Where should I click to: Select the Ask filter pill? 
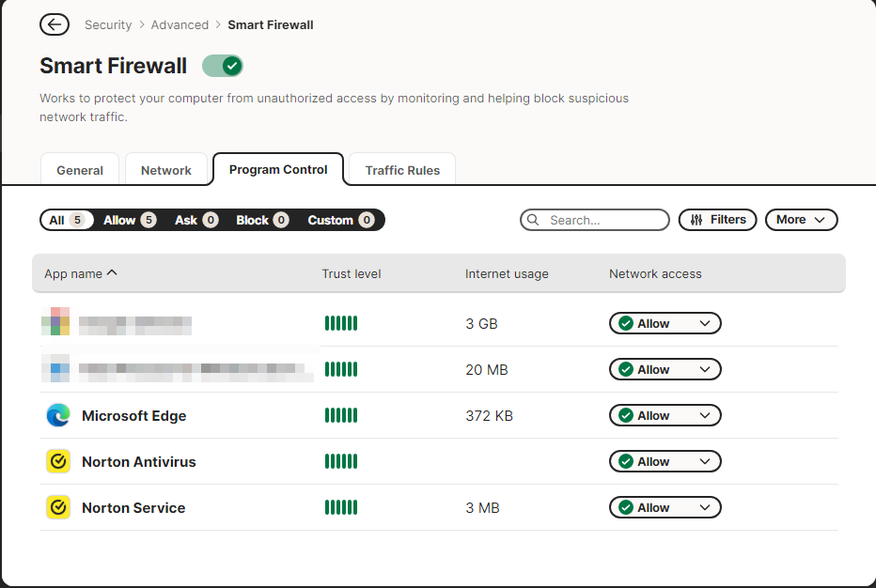pos(196,220)
